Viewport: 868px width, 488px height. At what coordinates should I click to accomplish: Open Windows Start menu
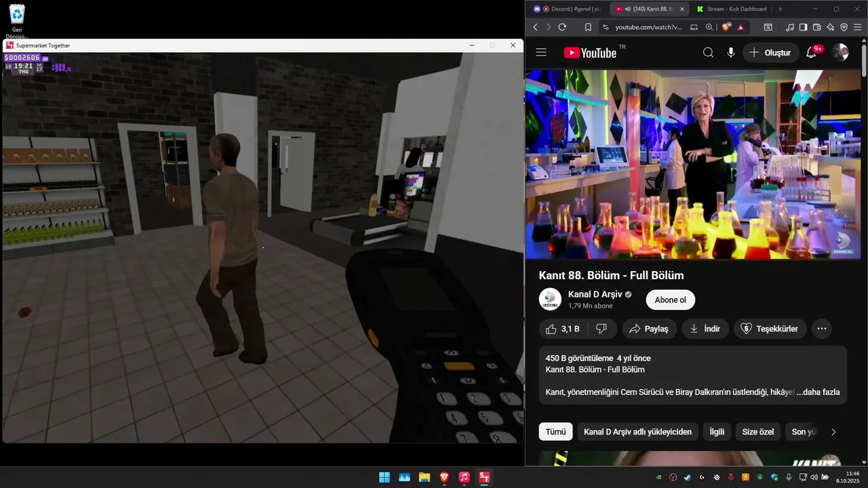(384, 477)
